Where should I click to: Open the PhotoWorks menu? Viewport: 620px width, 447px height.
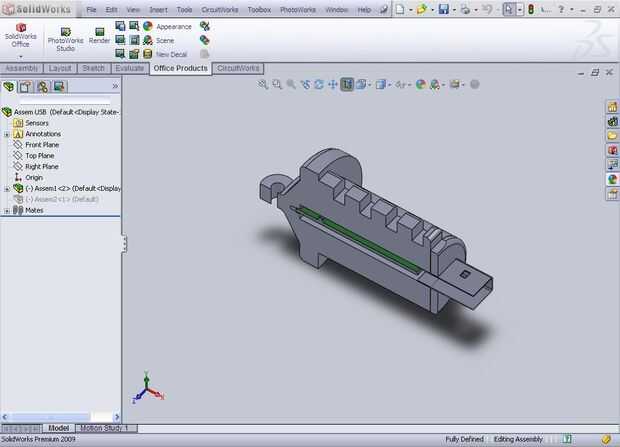(298, 9)
